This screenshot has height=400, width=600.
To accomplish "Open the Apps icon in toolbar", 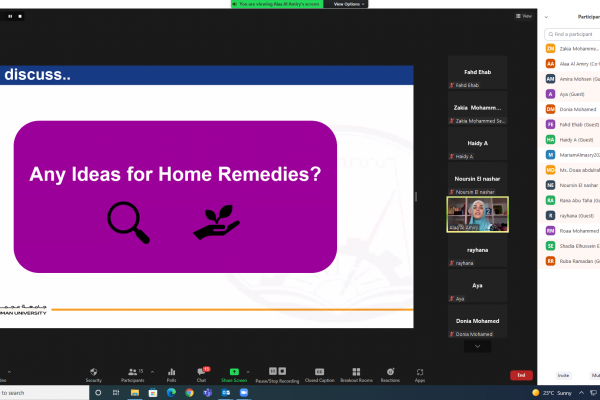I will tap(420, 372).
